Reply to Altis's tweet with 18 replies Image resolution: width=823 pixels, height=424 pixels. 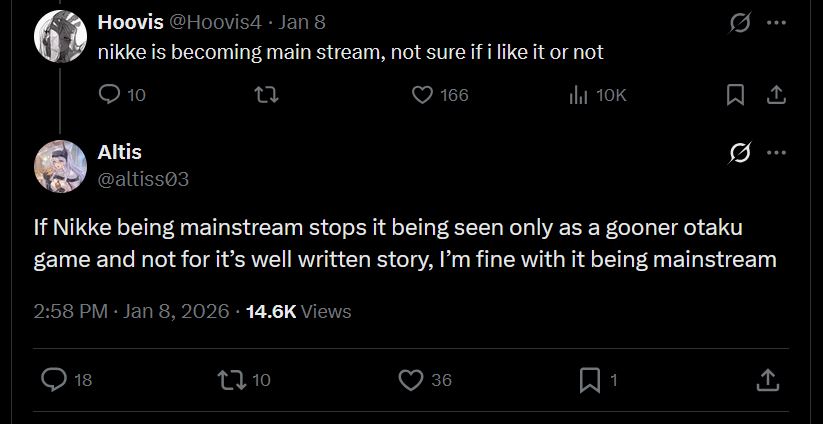pos(55,380)
